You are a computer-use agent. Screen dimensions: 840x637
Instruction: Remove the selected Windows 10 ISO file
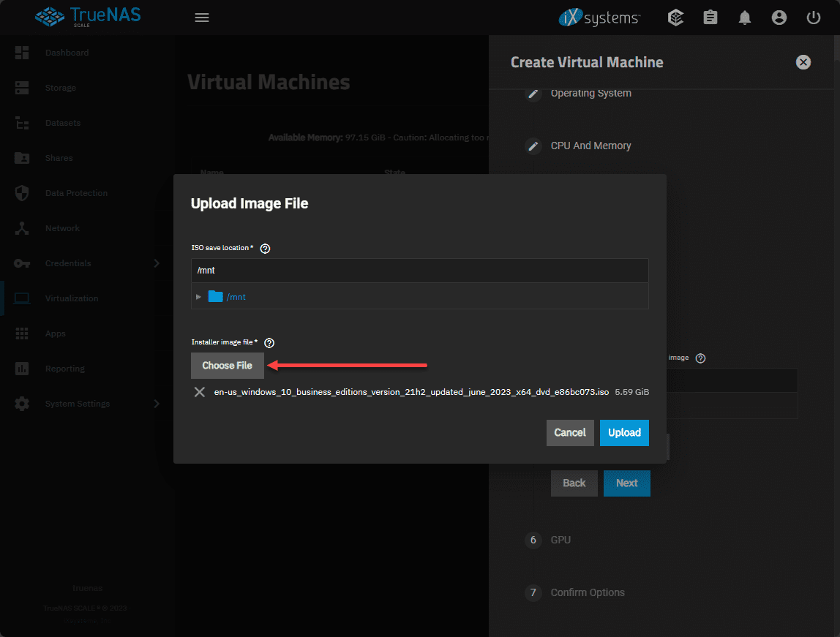tap(199, 392)
